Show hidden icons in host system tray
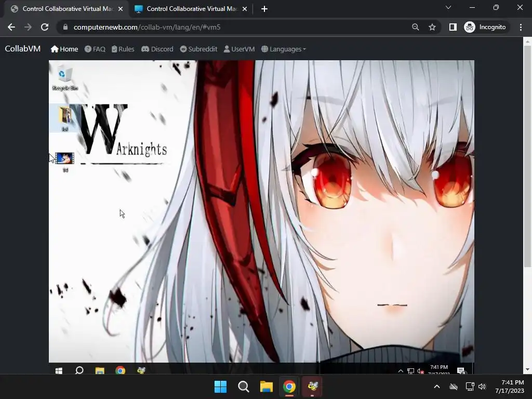The width and height of the screenshot is (532, 399). pyautogui.click(x=437, y=387)
